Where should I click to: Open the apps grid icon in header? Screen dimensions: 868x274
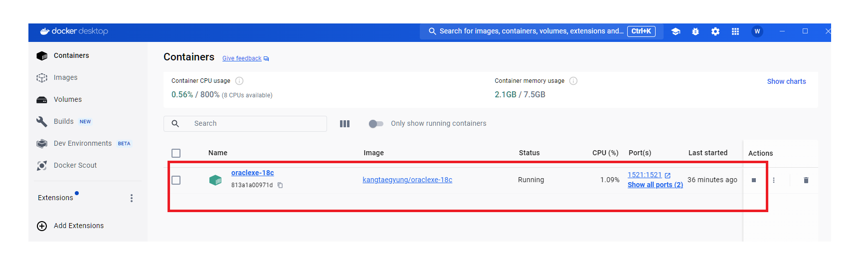pyautogui.click(x=735, y=31)
